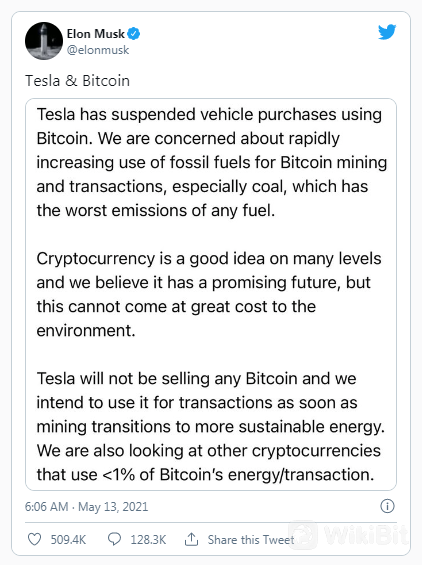Open the @elonmusk handle link
Viewport: 422px width, 565px height.
coord(98,50)
